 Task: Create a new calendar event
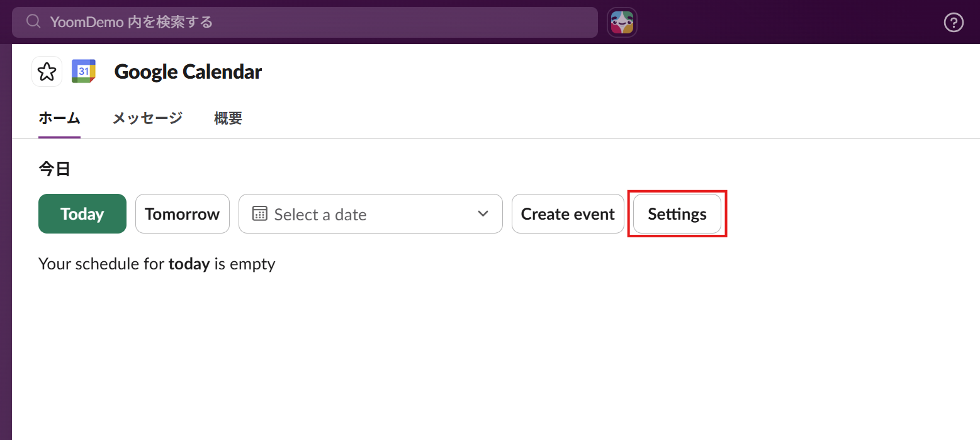(x=568, y=214)
